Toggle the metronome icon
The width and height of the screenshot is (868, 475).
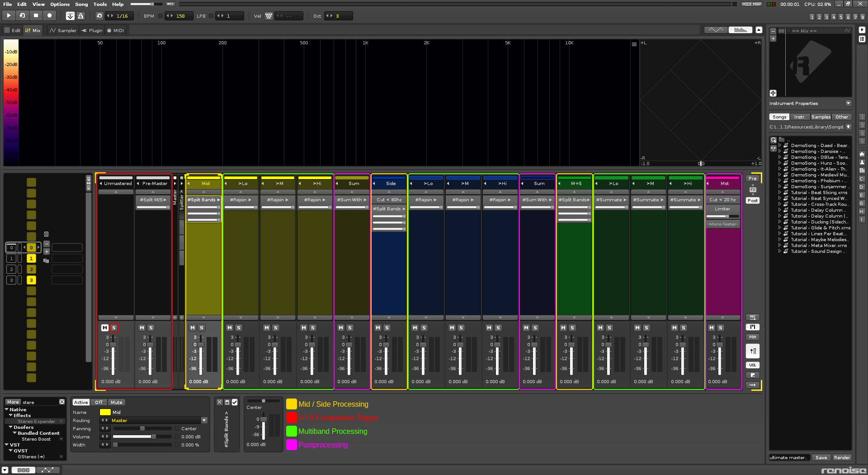[x=81, y=16]
